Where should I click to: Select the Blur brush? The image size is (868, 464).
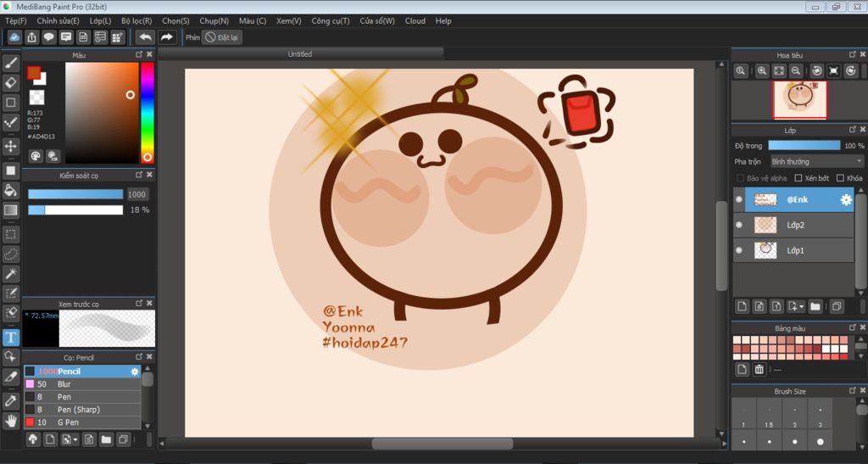click(x=82, y=384)
